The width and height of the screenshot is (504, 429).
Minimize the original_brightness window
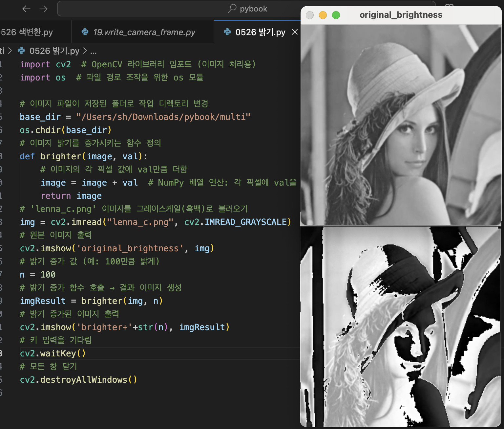(323, 15)
